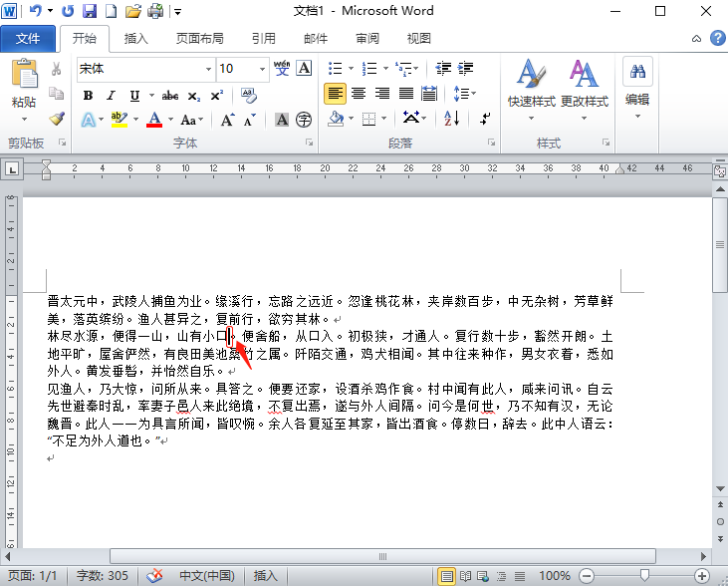Open the font name dropdown showing 宋体
728x586 pixels.
(208, 69)
